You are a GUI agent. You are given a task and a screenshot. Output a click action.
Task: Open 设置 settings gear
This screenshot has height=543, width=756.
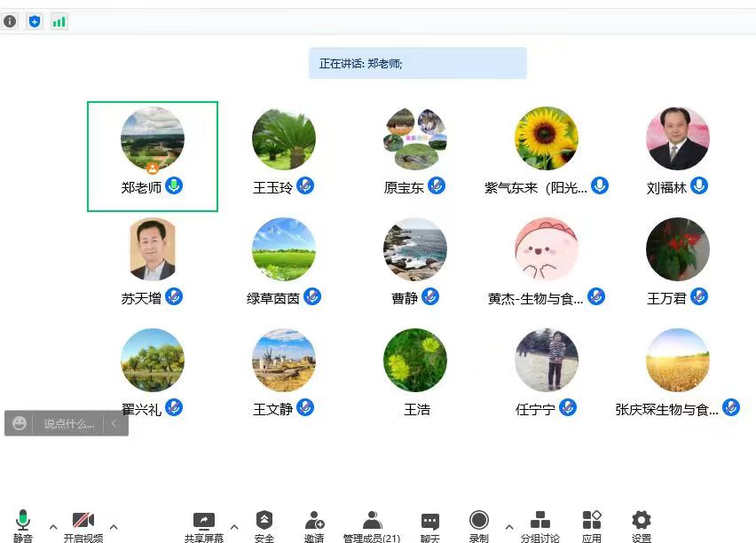(x=641, y=523)
